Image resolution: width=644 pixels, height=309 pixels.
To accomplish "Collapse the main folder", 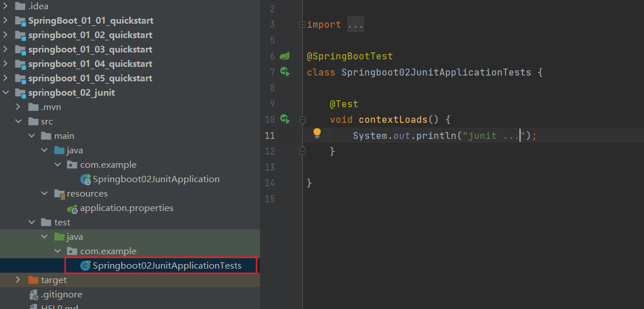I will click(x=32, y=136).
